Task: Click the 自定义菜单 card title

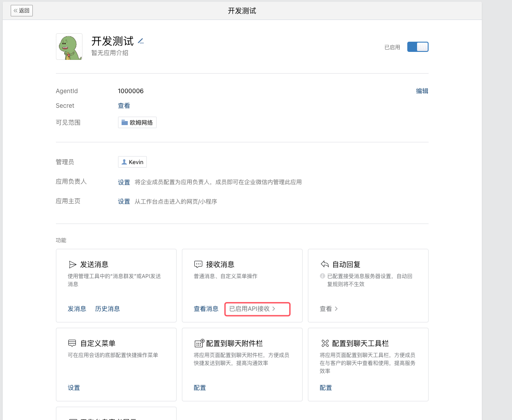Action: click(x=98, y=343)
